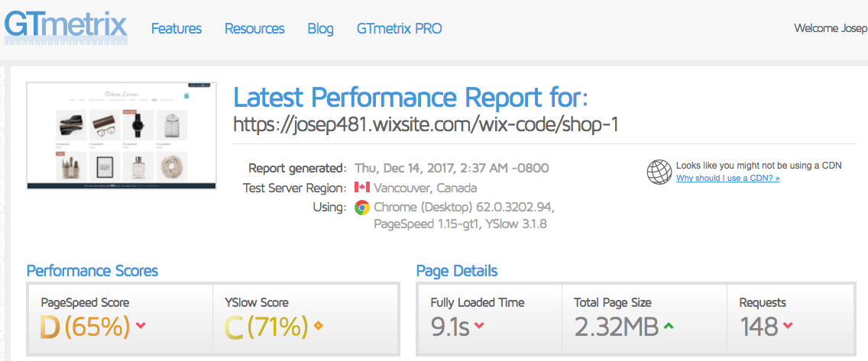Image resolution: width=868 pixels, height=361 pixels.
Task: Open the GTmetrix PRO page
Action: [400, 29]
